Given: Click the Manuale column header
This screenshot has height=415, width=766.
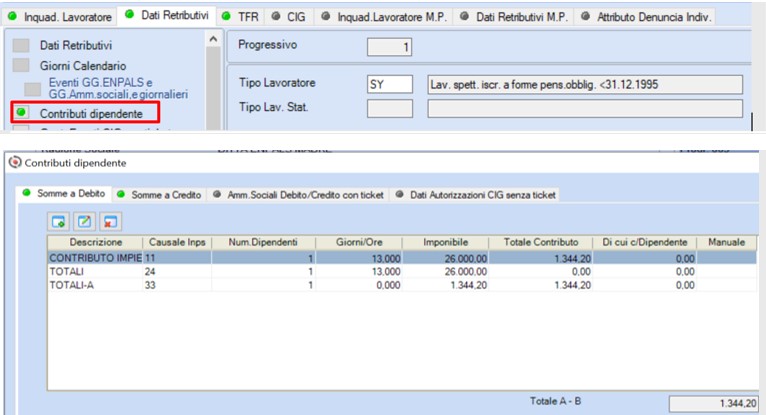Looking at the screenshot, I should click(726, 243).
